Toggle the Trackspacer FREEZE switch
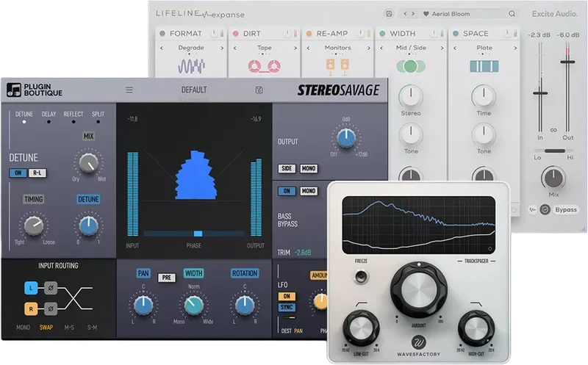 pos(361,277)
